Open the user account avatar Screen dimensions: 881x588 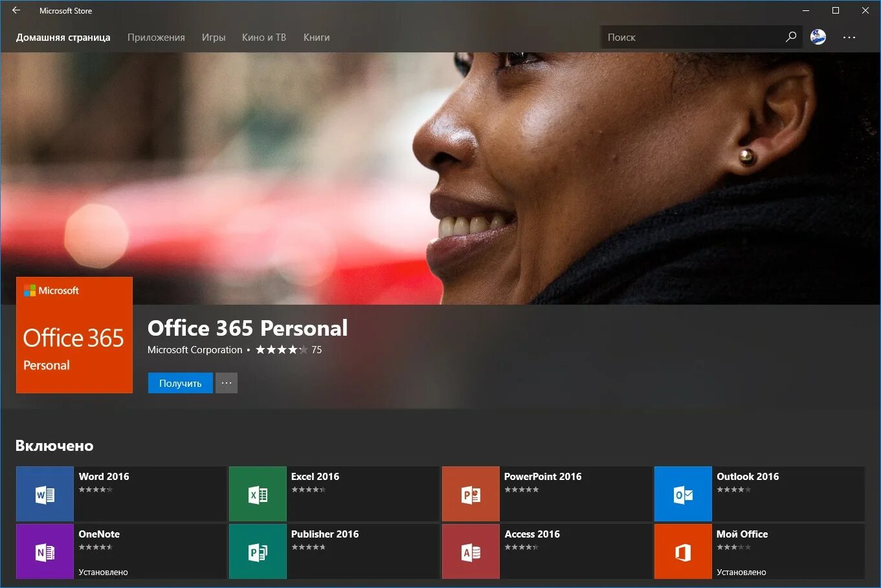[x=818, y=37]
